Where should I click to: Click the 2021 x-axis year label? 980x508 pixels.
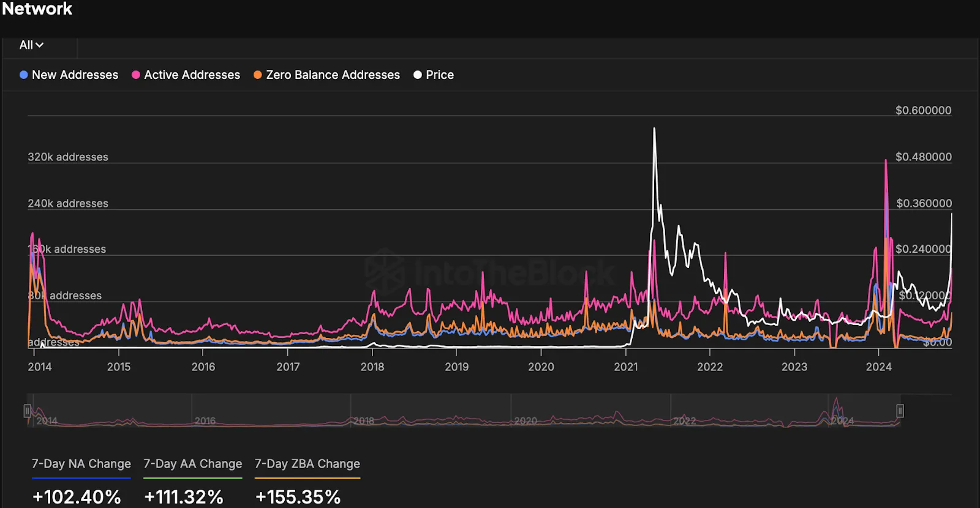(625, 367)
